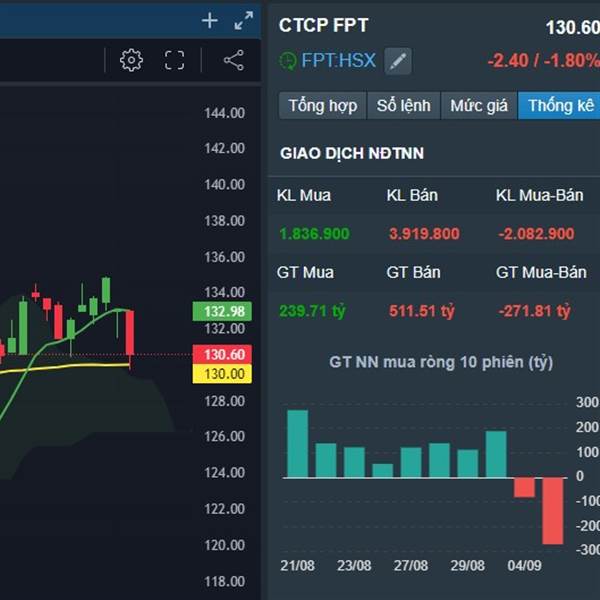Switch to the Tổng hợp tab
This screenshot has height=600, width=600.
click(x=323, y=106)
